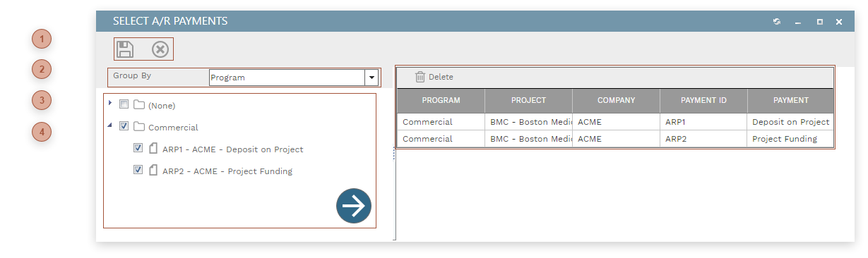Click the trash can Delete icon
The image size is (868, 258).
[x=420, y=77]
